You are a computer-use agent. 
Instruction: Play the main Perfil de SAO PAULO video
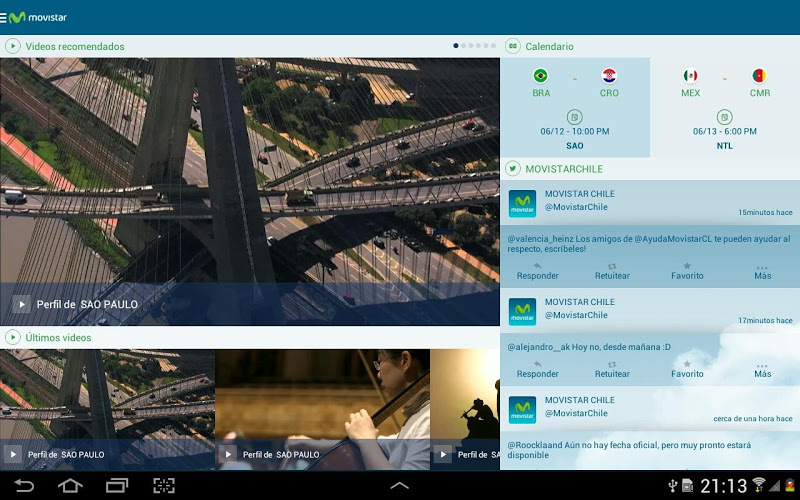click(21, 305)
